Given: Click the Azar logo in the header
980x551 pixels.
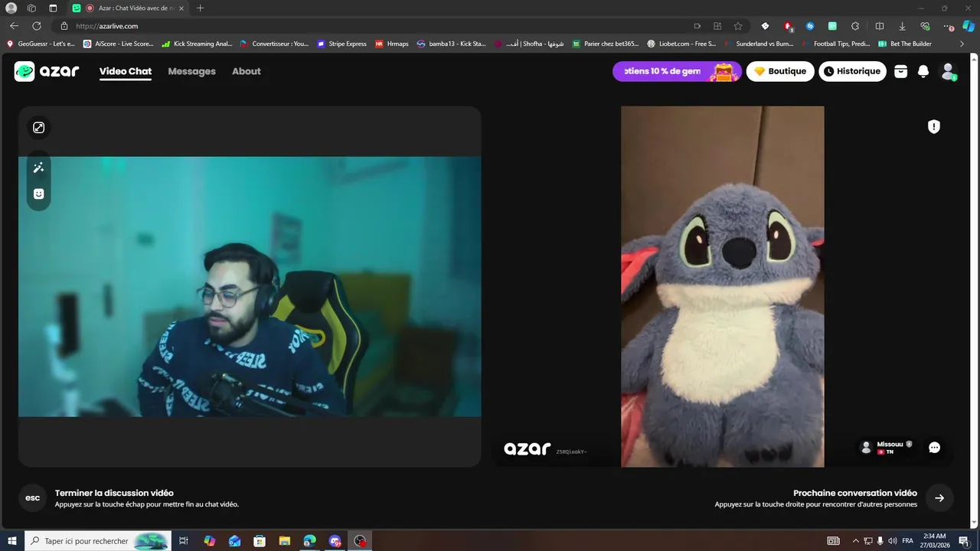Looking at the screenshot, I should click(x=47, y=71).
